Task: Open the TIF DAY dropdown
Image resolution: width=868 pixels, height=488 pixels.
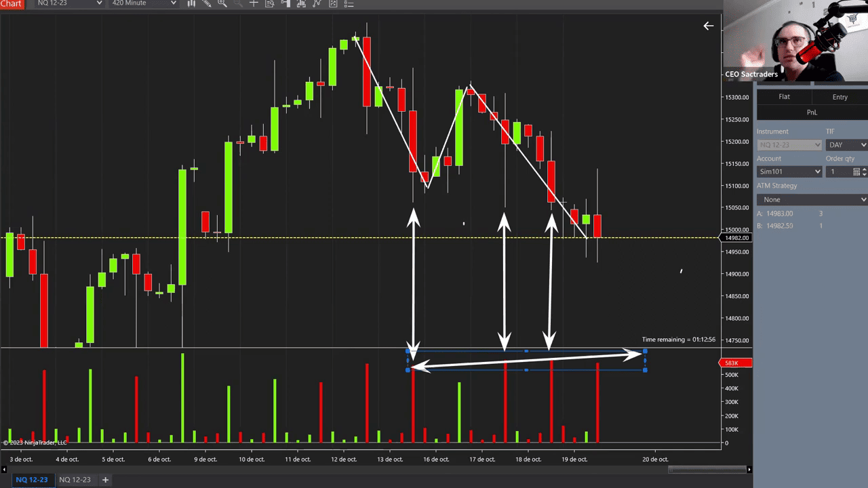Action: [846, 145]
